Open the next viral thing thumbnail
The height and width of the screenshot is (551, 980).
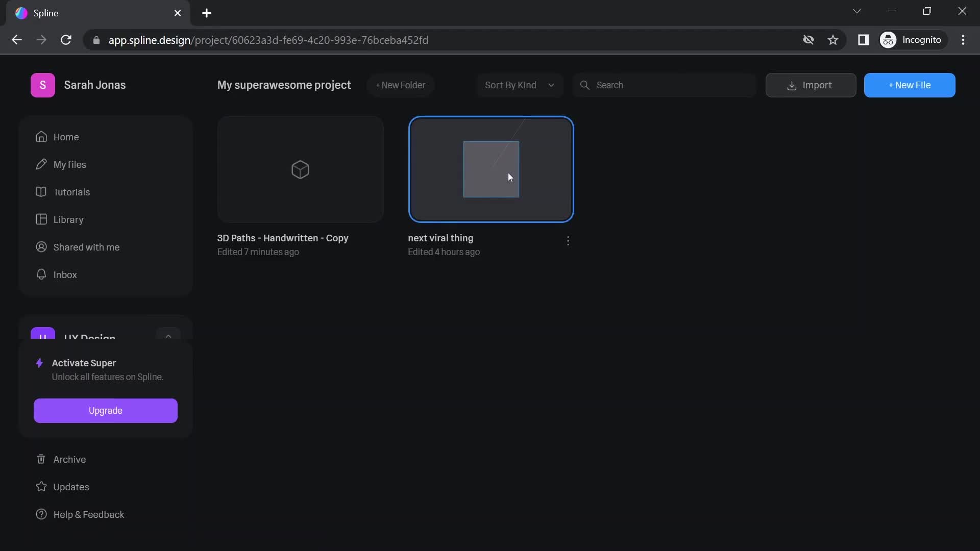pyautogui.click(x=491, y=169)
